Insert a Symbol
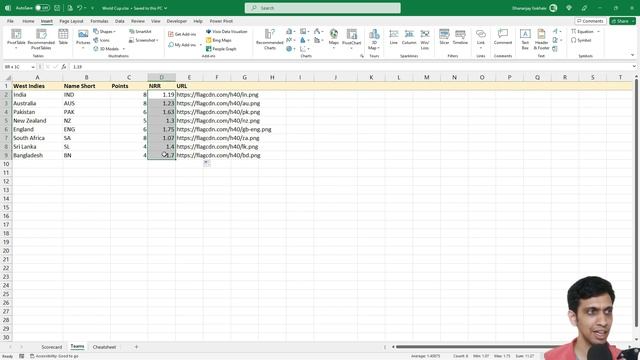This screenshot has height=360, width=640. [x=581, y=40]
